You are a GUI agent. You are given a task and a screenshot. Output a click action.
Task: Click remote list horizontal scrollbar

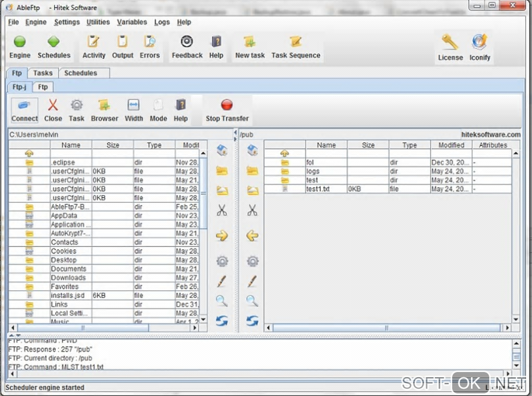[x=387, y=328]
